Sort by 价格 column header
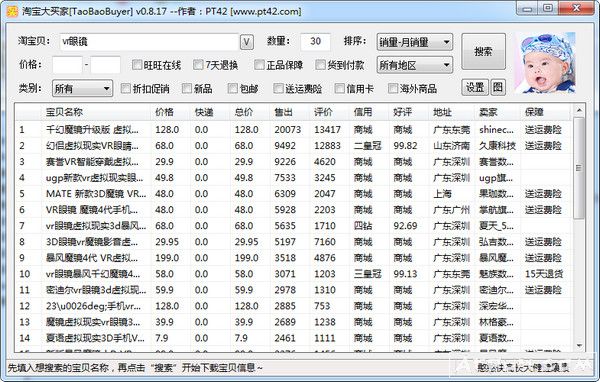 point(171,112)
